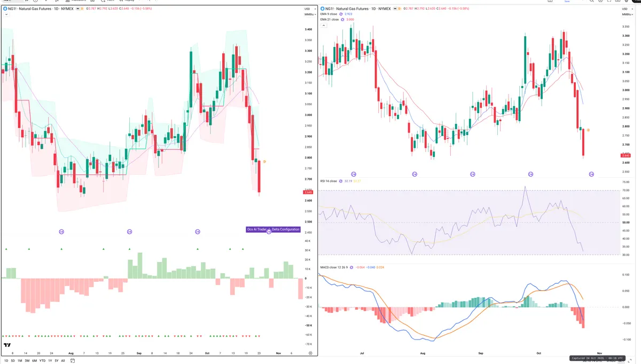Select the 1D range at the bottom bar
The width and height of the screenshot is (641, 364).
click(x=6, y=360)
